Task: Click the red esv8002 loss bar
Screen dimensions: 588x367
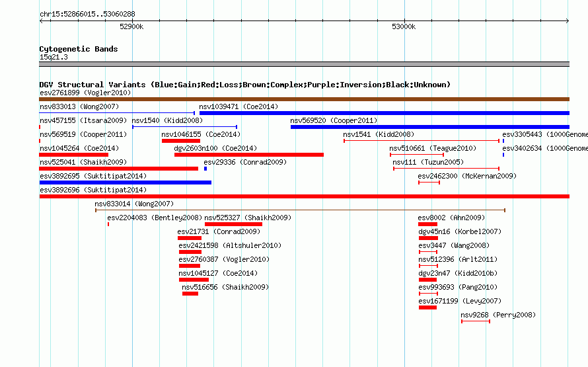Action: coord(428,224)
